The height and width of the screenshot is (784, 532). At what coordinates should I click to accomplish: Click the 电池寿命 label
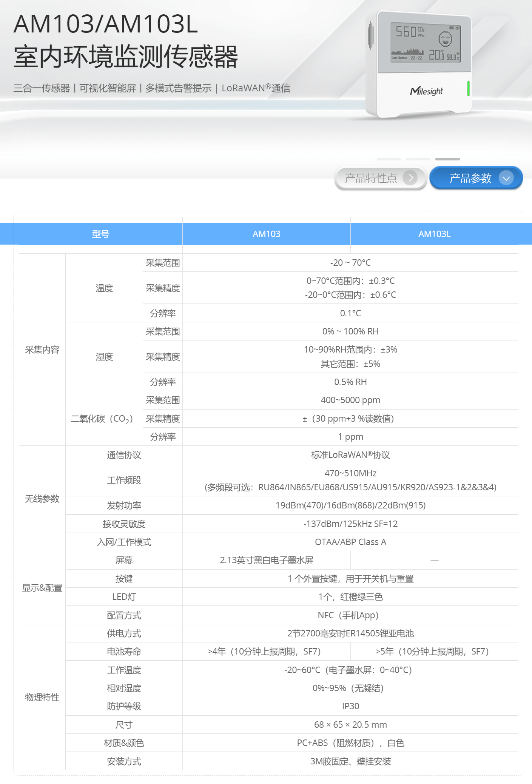pos(124,652)
